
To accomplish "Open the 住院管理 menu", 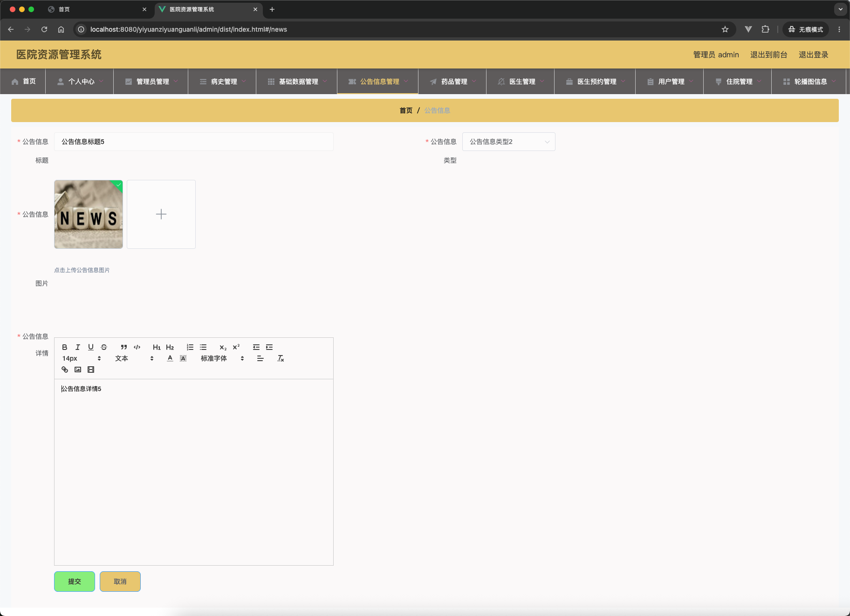I will point(738,82).
